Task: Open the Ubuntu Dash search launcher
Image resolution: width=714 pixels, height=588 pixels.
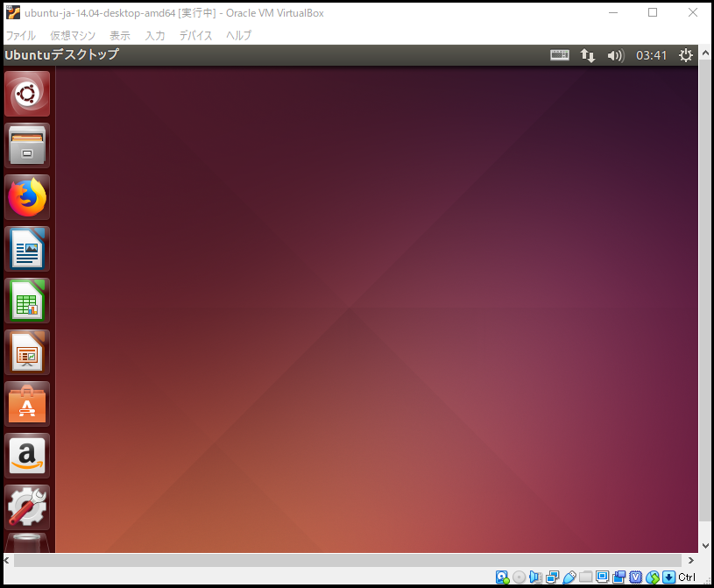Action: [x=27, y=94]
